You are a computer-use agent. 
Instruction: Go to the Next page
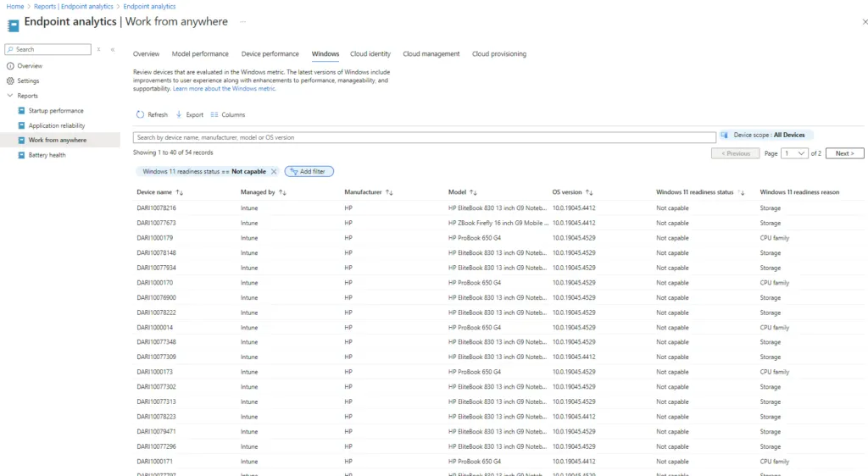point(844,153)
